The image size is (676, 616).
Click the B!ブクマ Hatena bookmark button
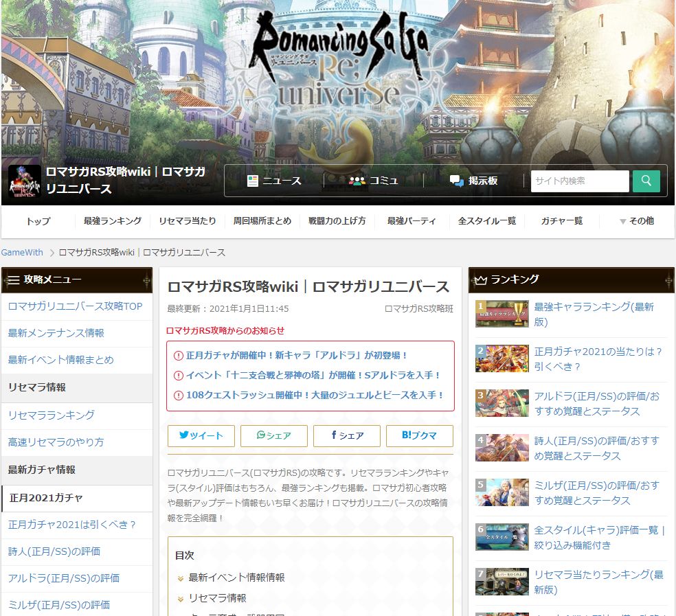click(420, 436)
